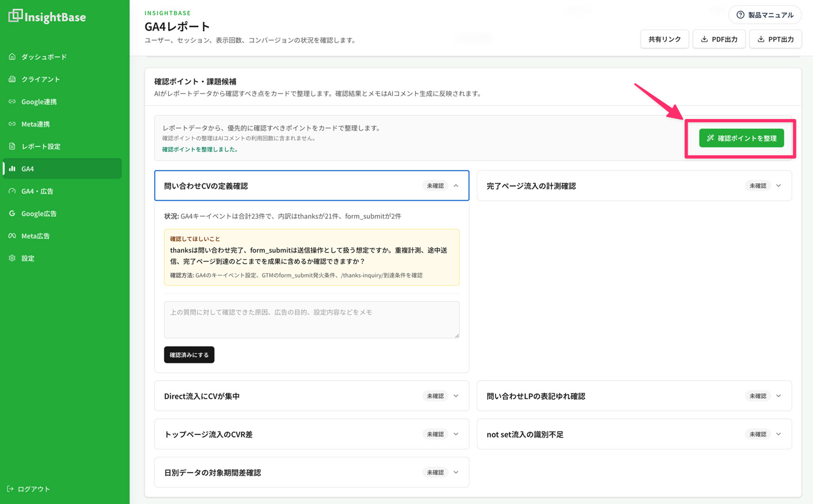Viewport: 813px width, 504px height.
Task: Open GA4・広告 report
Action: pyautogui.click(x=62, y=191)
